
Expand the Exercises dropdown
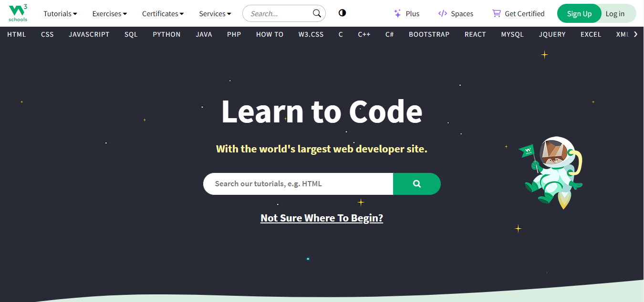point(110,13)
